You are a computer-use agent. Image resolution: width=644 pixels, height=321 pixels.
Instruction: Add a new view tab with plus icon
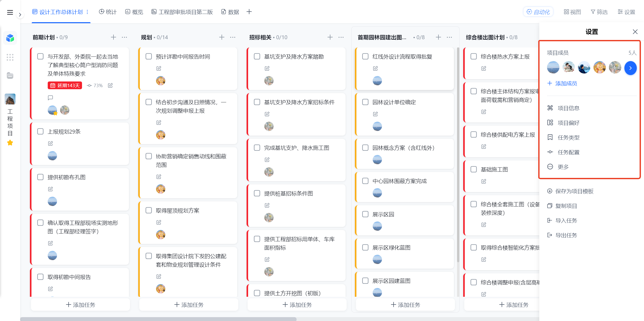(249, 12)
